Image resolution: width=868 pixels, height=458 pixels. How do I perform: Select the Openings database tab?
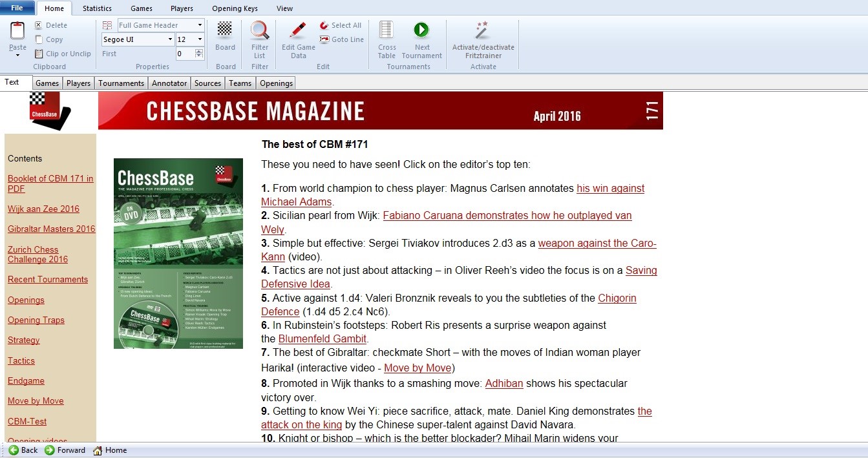point(277,83)
